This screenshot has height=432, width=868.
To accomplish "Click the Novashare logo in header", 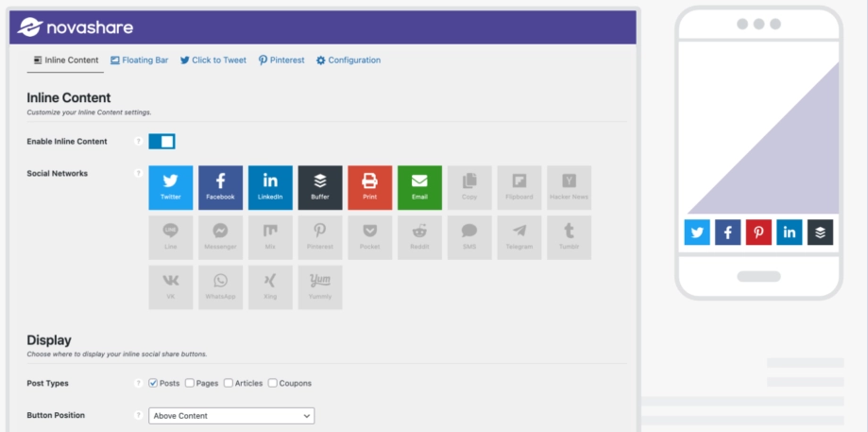I will [76, 27].
